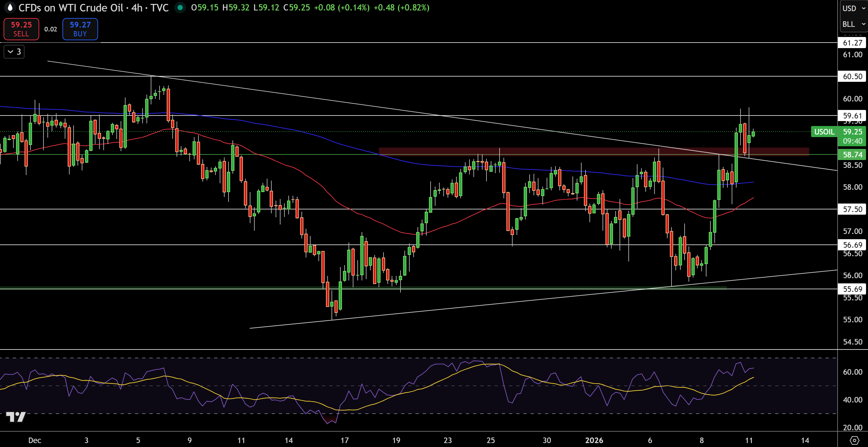Screen dimensions: 868x447
Task: Click the RSI 60.00 scale label
Action: click(x=853, y=372)
